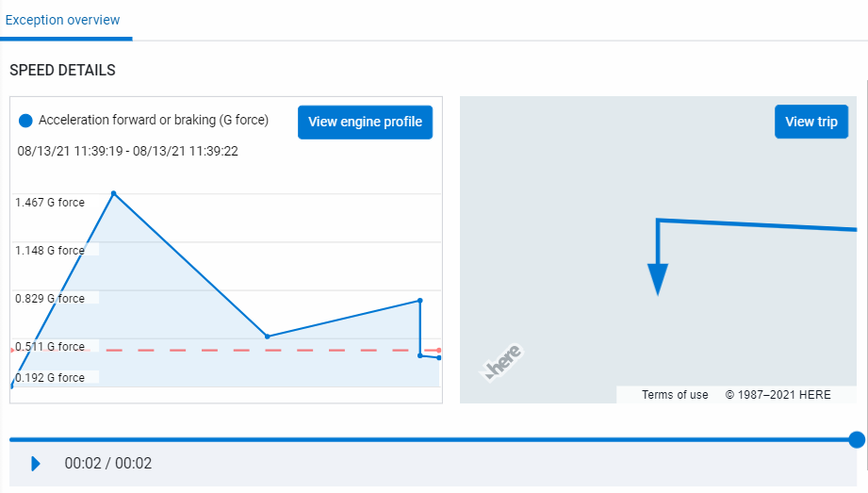The width and height of the screenshot is (868, 493).
Task: Click the red threshold marker at left edge
Action: pos(11,351)
